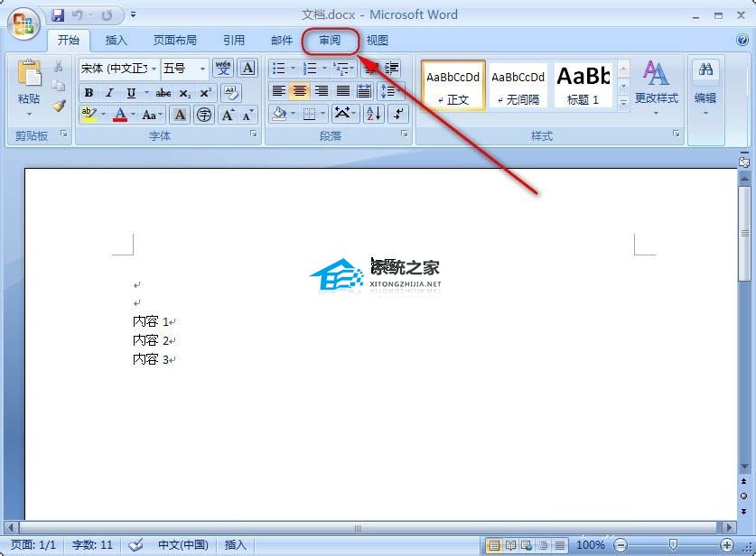Open the 插入 ribbon tab
756x556 pixels.
coord(116,40)
